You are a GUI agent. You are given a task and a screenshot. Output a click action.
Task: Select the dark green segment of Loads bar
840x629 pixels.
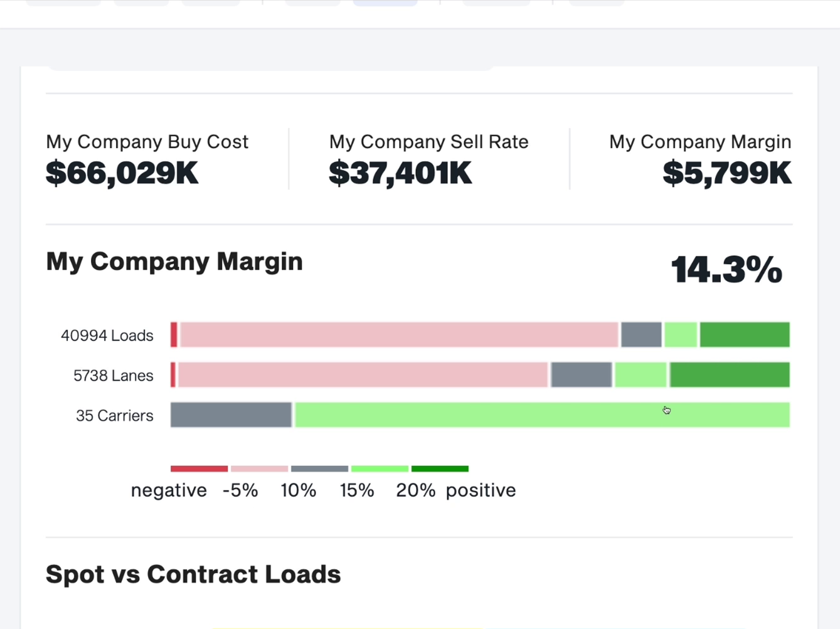click(745, 335)
